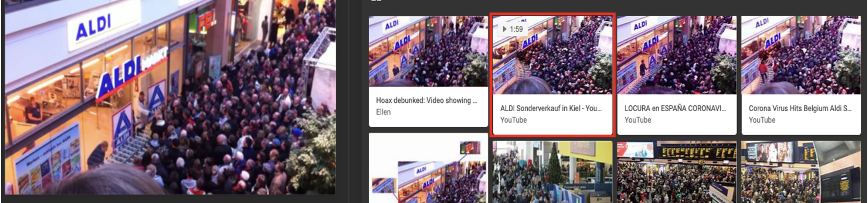Click the 'Ellen' source label

coord(383,112)
